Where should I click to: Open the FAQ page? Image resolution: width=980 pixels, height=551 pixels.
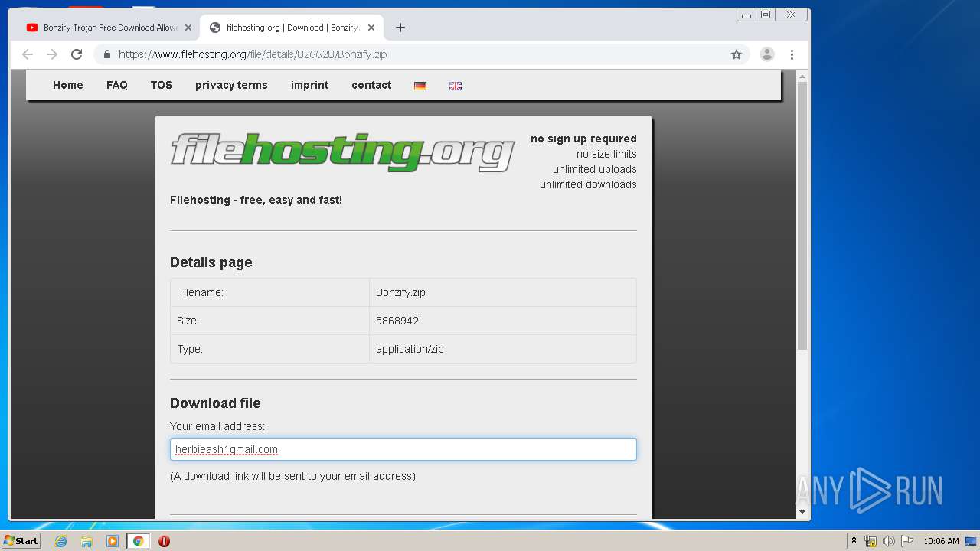tap(116, 85)
